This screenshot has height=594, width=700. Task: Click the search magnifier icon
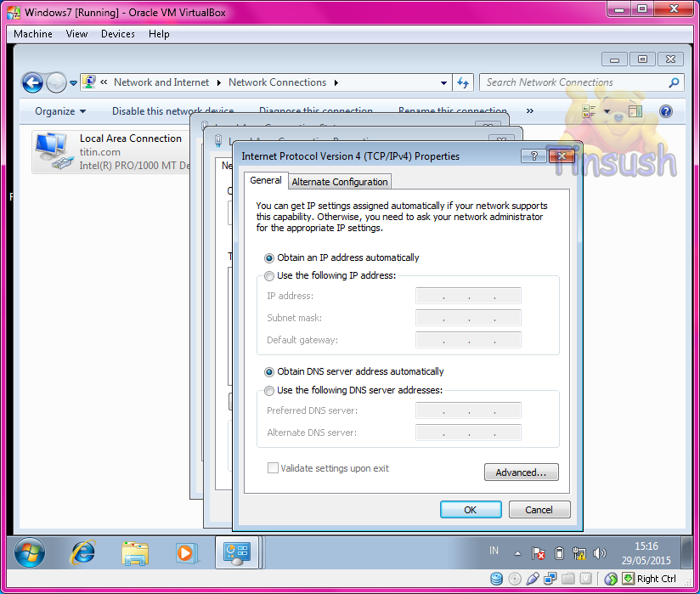[x=675, y=82]
